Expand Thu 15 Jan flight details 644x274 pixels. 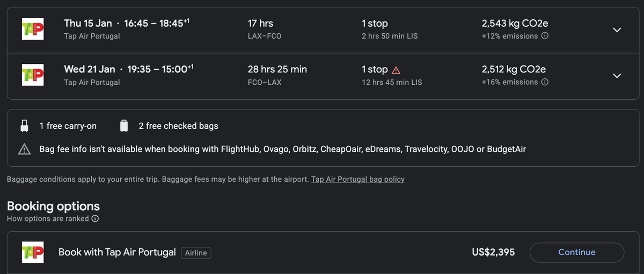coord(617,30)
